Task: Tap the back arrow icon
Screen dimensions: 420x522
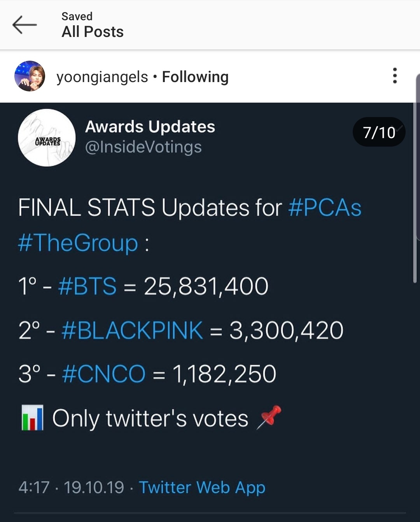Action: [x=24, y=25]
